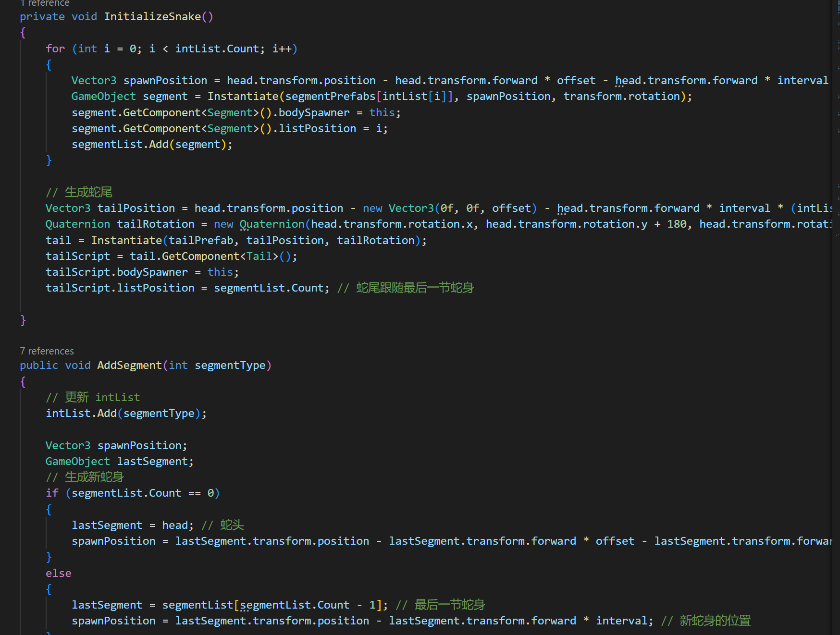Click the 'if (segmentList.Count == 0)' condition
Image resolution: width=840 pixels, height=635 pixels.
133,493
